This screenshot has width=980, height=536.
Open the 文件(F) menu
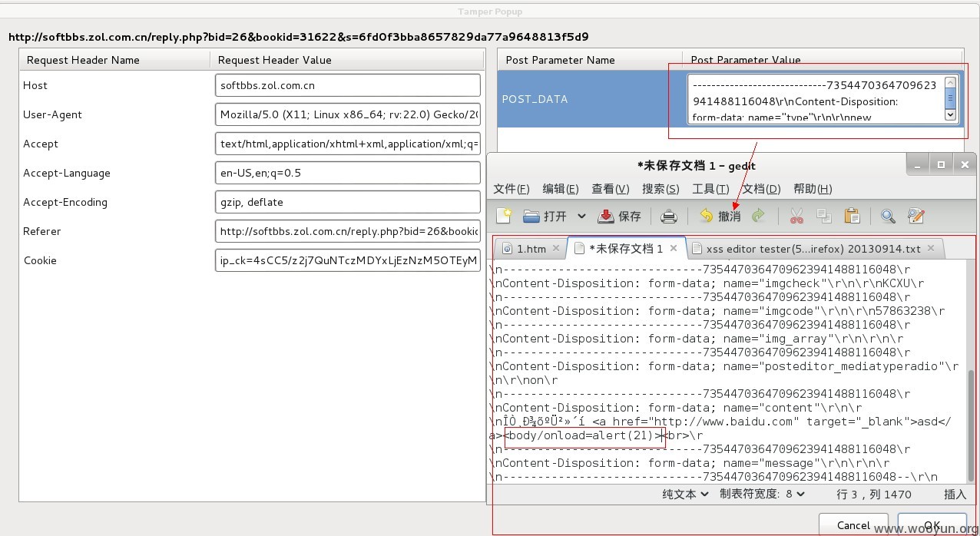pyautogui.click(x=512, y=189)
